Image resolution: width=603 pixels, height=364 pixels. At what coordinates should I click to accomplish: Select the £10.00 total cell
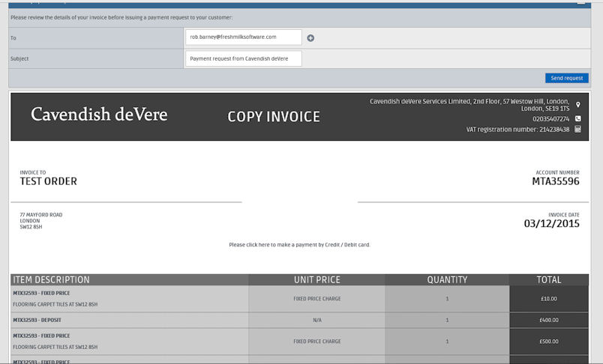(x=549, y=299)
